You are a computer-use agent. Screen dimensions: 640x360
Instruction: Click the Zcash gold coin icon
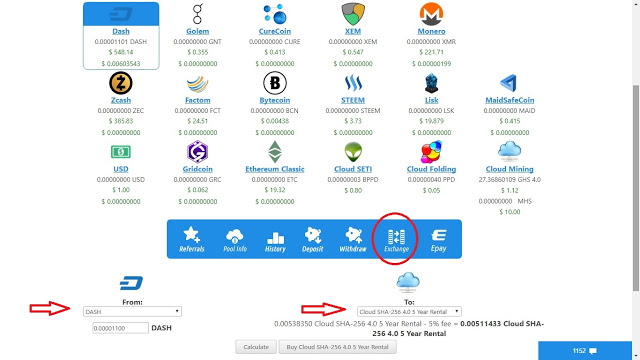pyautogui.click(x=121, y=83)
